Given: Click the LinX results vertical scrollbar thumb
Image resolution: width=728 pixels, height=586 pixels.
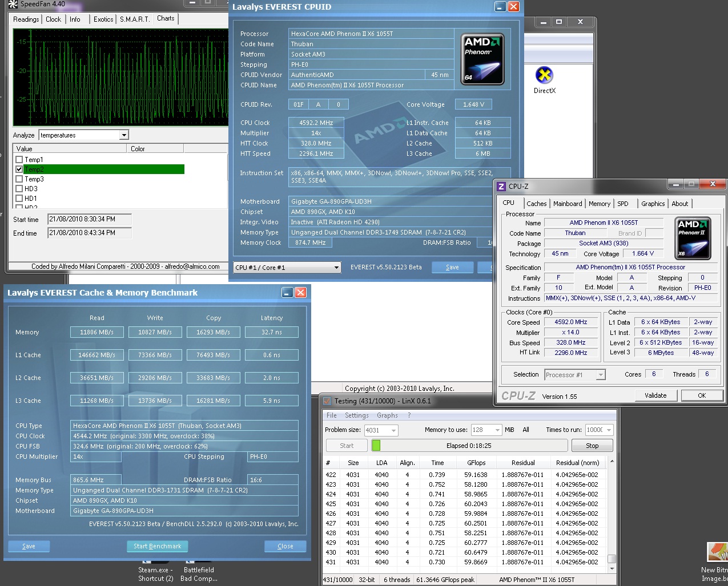Looking at the screenshot, I should click(612, 559).
